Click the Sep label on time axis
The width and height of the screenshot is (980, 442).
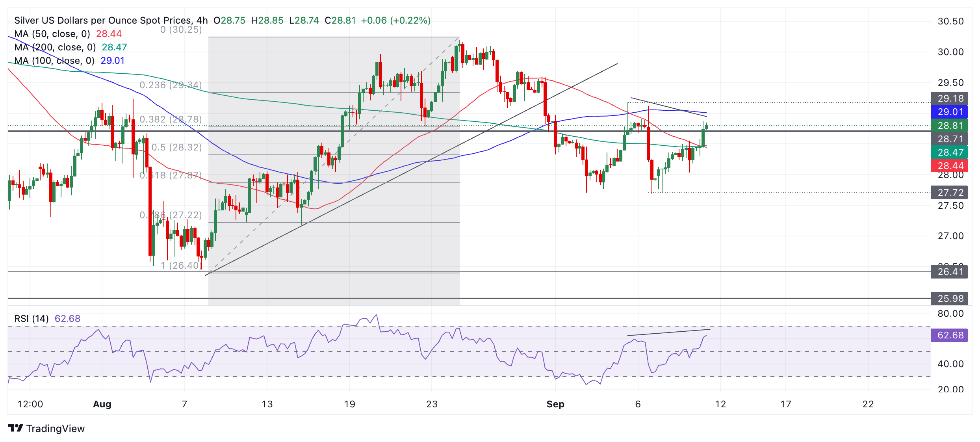[x=555, y=404]
